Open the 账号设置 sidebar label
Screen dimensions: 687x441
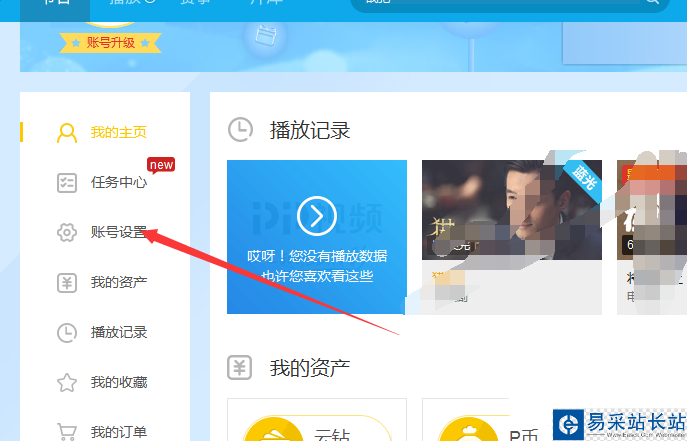(x=119, y=232)
